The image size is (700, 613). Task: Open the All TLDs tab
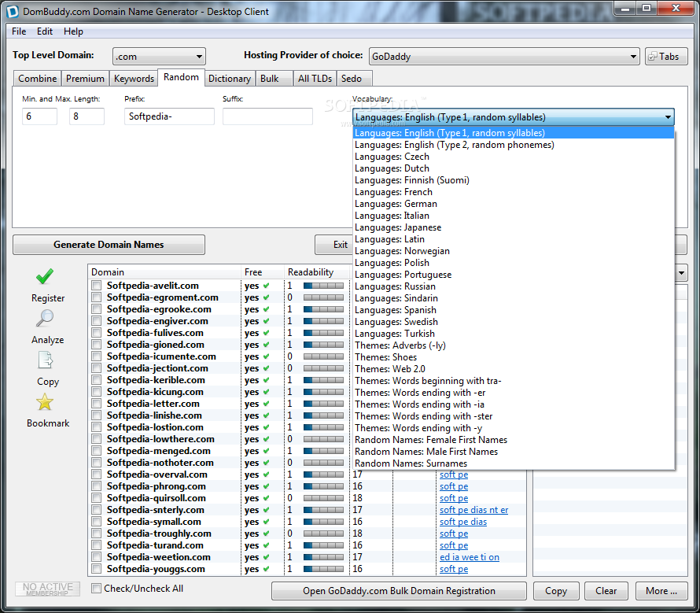click(315, 78)
